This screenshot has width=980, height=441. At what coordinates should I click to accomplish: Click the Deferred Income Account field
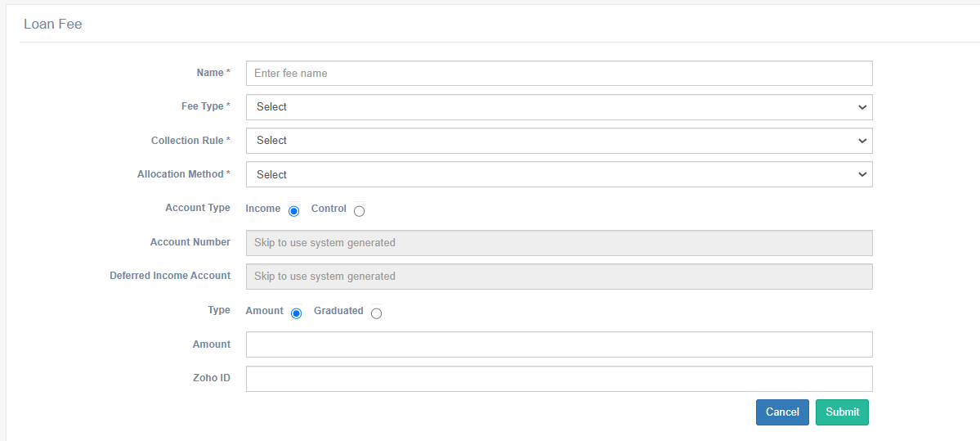558,277
